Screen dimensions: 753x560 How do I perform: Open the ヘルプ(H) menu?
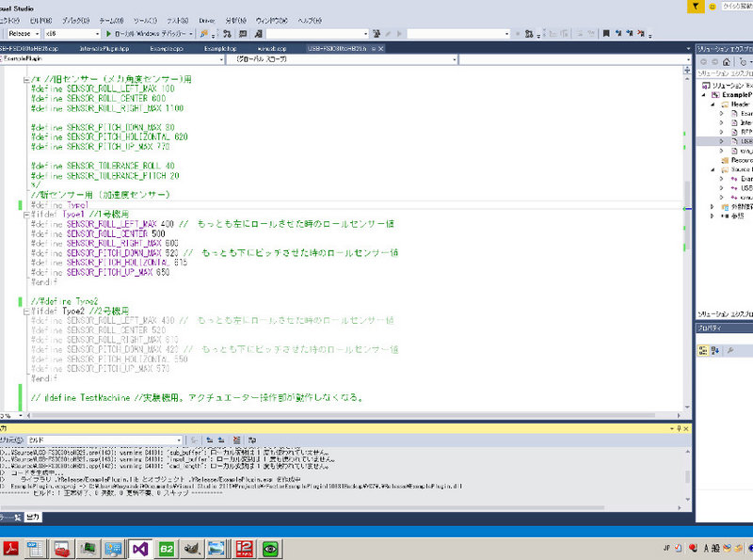tap(310, 21)
